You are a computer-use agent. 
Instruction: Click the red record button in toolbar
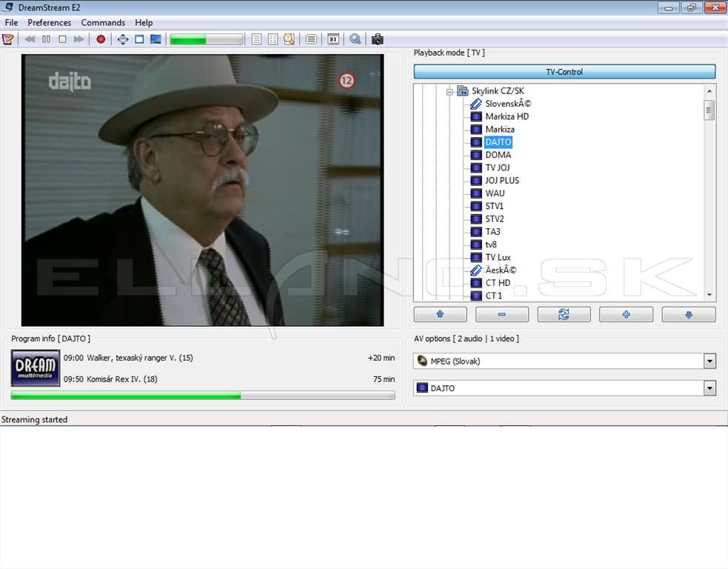[x=101, y=39]
